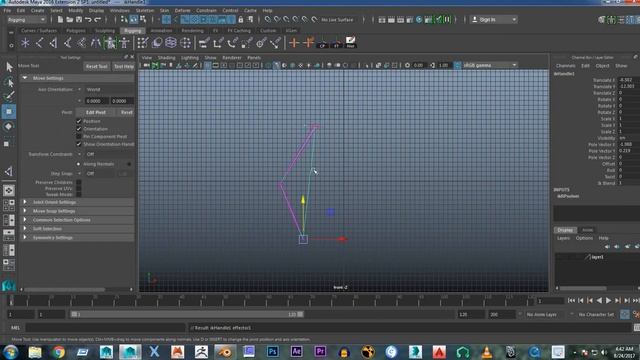The width and height of the screenshot is (640, 360).
Task: Click the Reset Tool button
Action: pos(97,66)
